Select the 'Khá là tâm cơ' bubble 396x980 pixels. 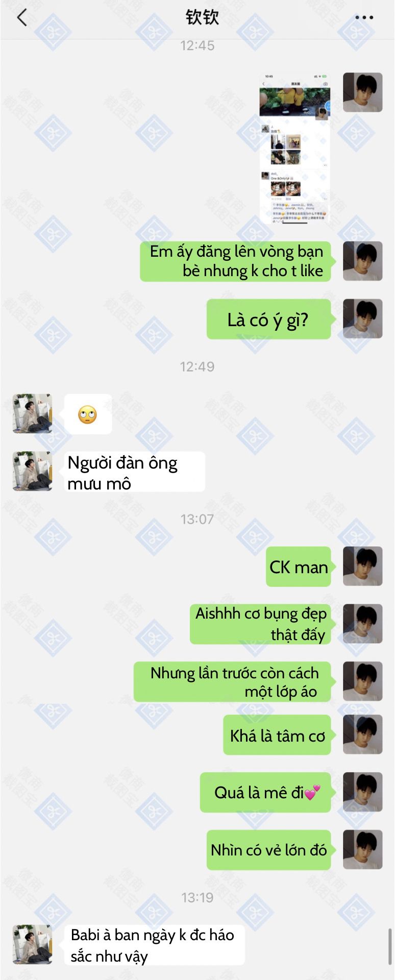coord(277,735)
